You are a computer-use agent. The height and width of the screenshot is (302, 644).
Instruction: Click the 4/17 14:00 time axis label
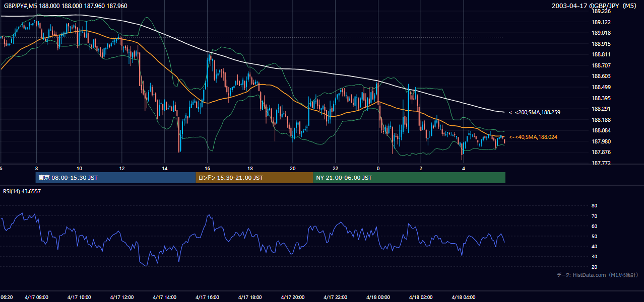tap(164, 297)
